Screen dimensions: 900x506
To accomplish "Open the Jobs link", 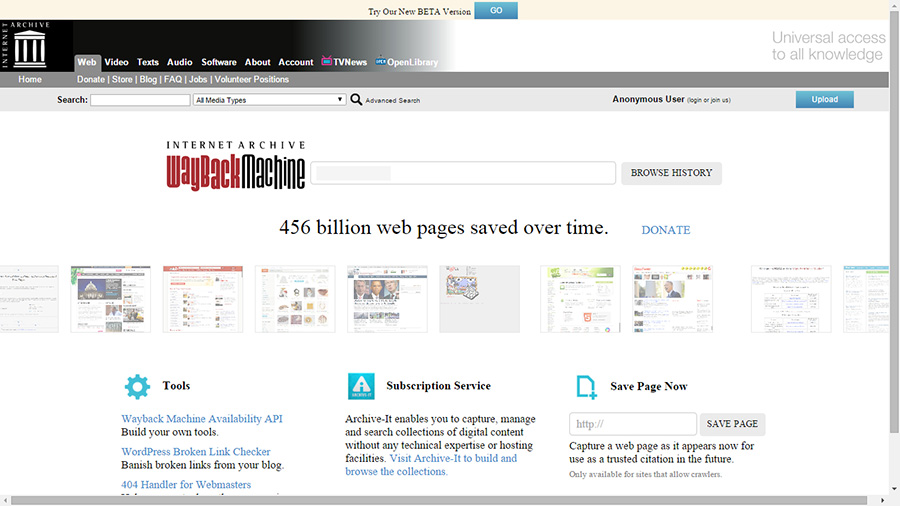I will pyautogui.click(x=198, y=79).
